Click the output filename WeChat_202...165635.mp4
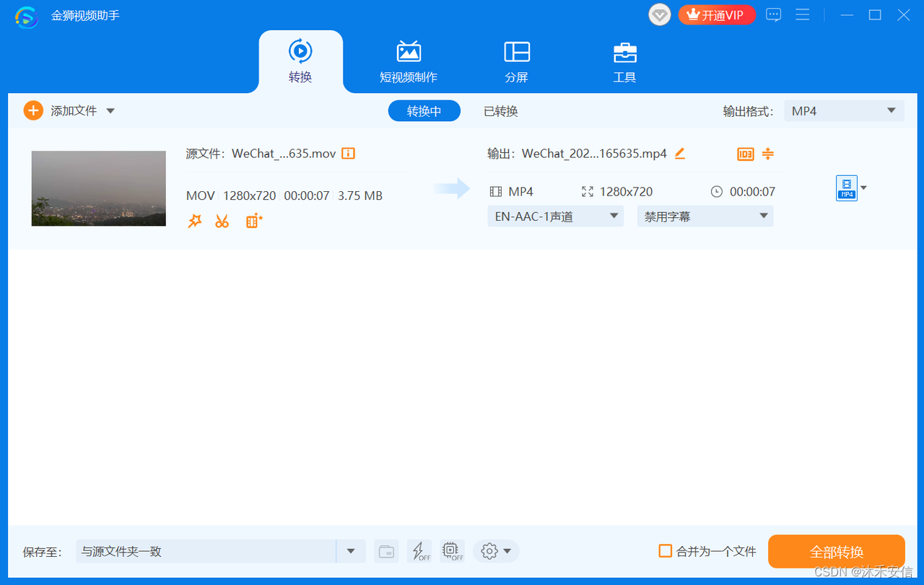The width and height of the screenshot is (924, 585). point(594,154)
